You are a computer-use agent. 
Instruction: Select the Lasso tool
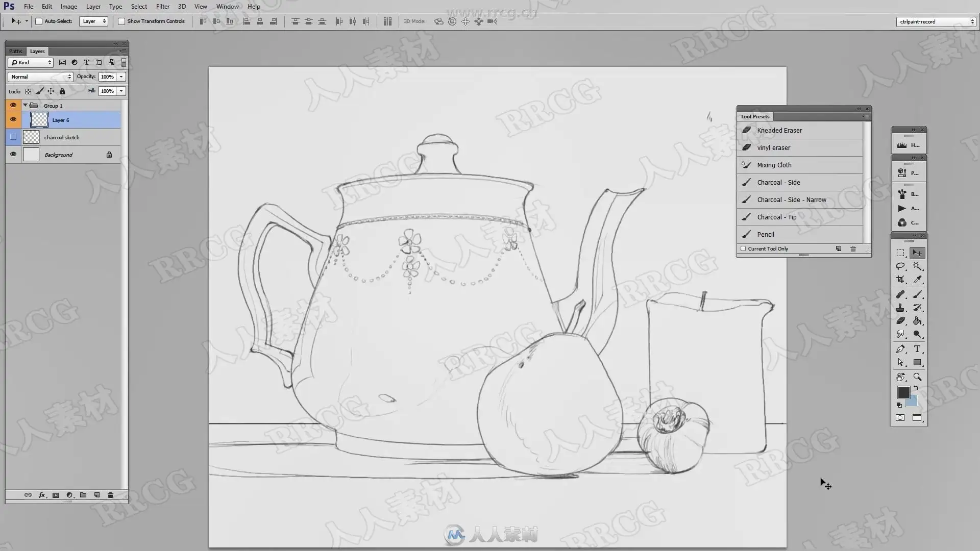(x=900, y=266)
